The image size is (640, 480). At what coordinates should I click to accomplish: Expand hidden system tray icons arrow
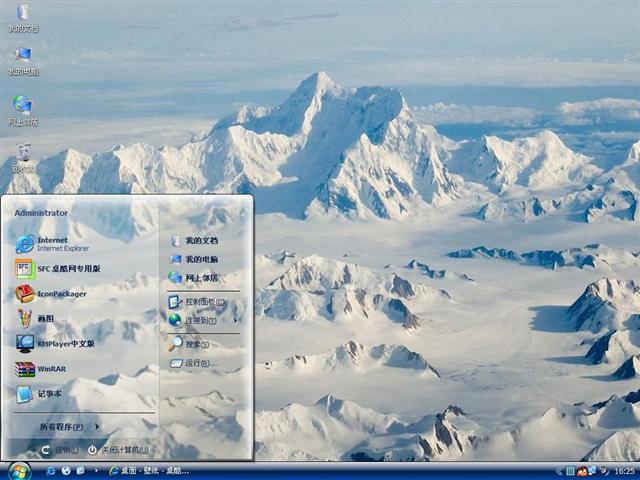click(x=559, y=471)
